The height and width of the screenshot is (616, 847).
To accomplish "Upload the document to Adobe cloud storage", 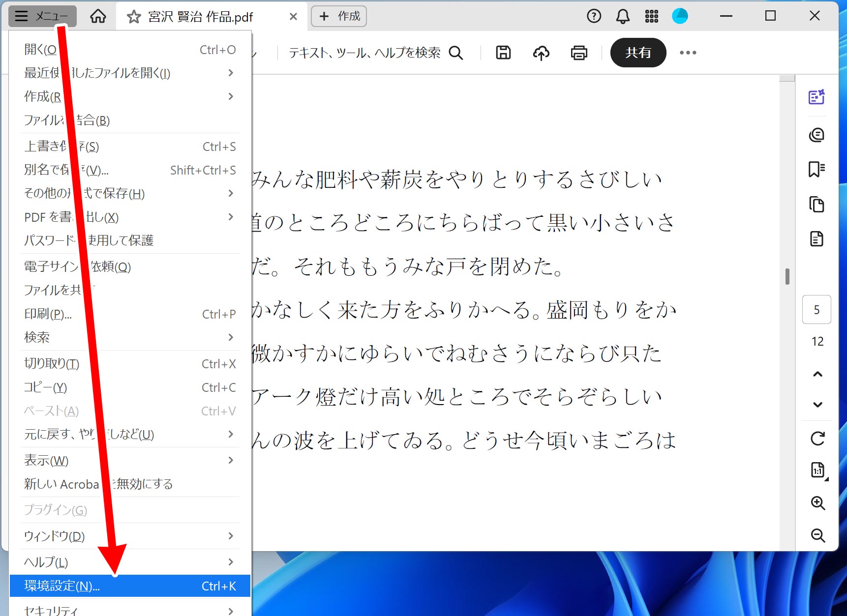I will tap(541, 53).
